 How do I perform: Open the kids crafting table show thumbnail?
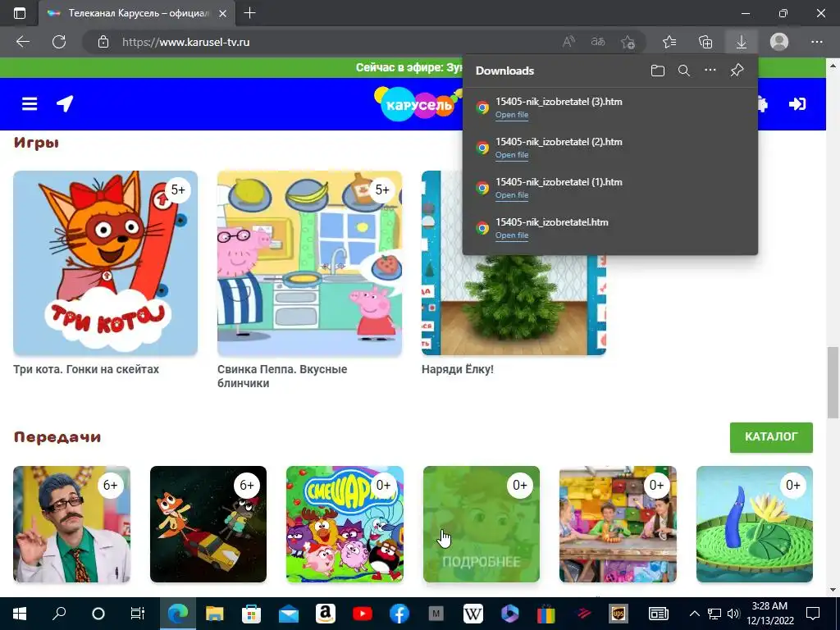(618, 524)
